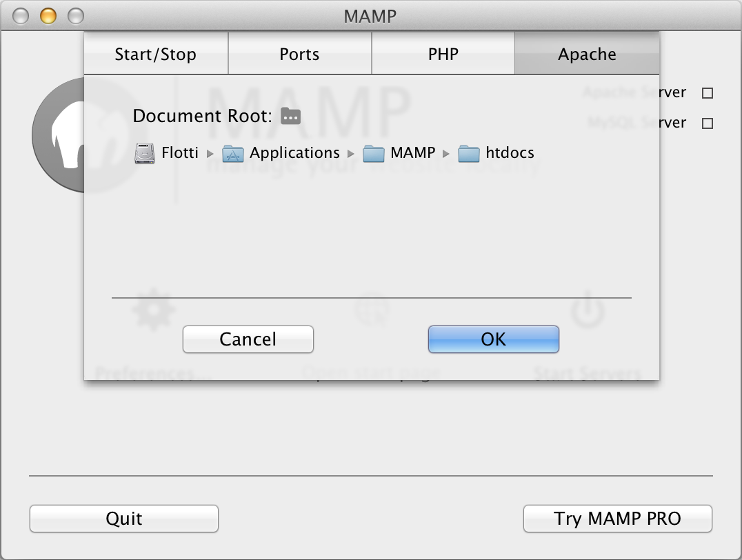The width and height of the screenshot is (742, 560).
Task: Select the Flotti hard drive icon
Action: click(144, 153)
